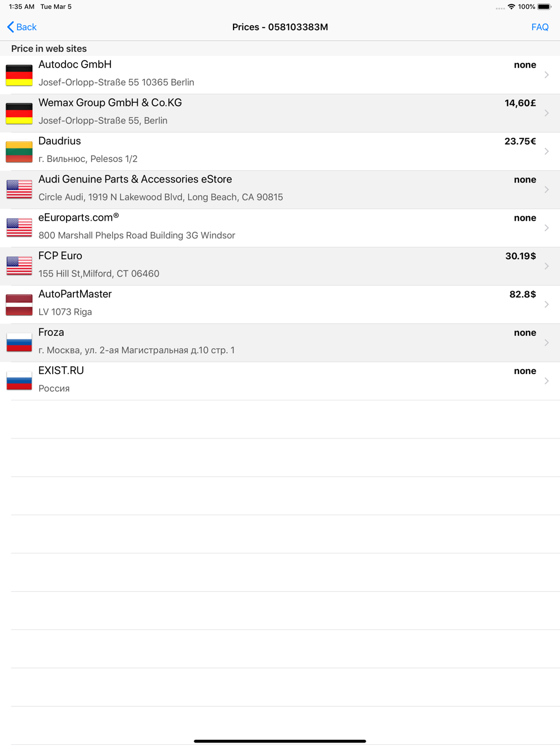The image size is (560, 747).
Task: Select the AutoPartMaster store name
Action: [75, 294]
